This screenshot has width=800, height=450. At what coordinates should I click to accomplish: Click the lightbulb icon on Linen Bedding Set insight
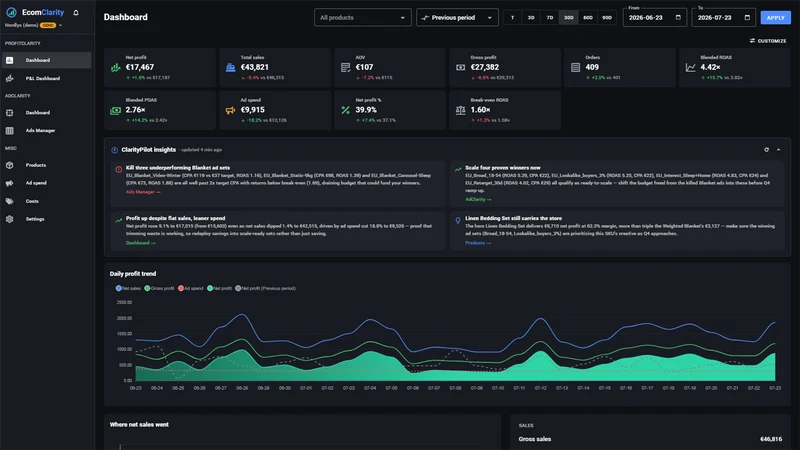tap(458, 220)
